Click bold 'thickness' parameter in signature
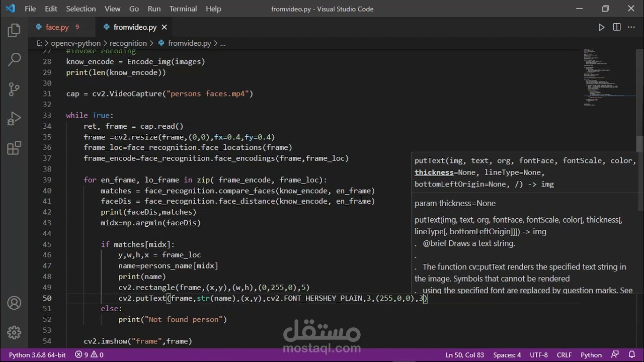Image resolution: width=644 pixels, height=362 pixels. 434,172
